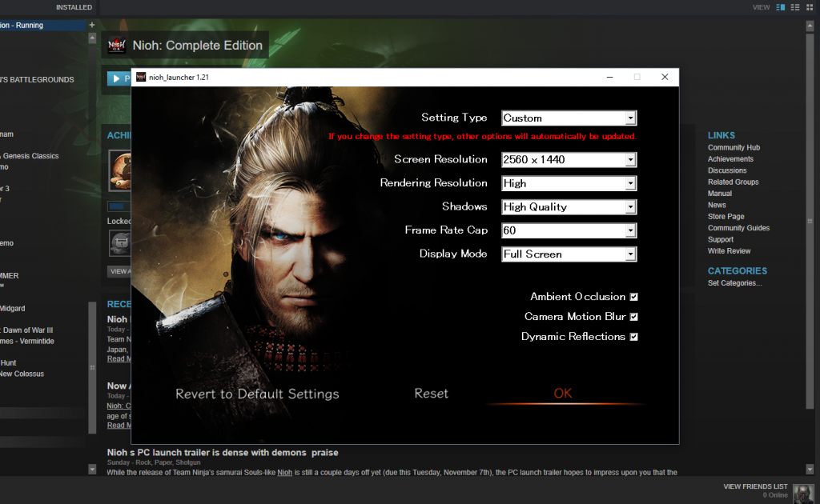Click the Steam Play button arrow

coord(116,79)
